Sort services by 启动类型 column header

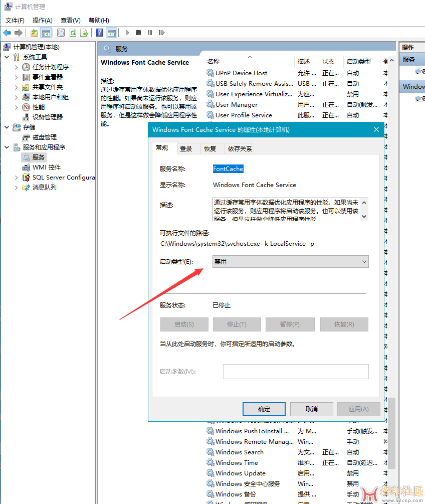[358, 61]
